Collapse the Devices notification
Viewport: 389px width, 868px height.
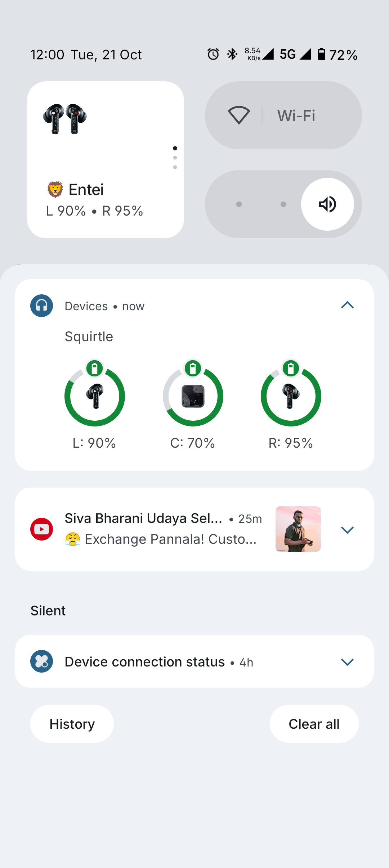point(347,305)
